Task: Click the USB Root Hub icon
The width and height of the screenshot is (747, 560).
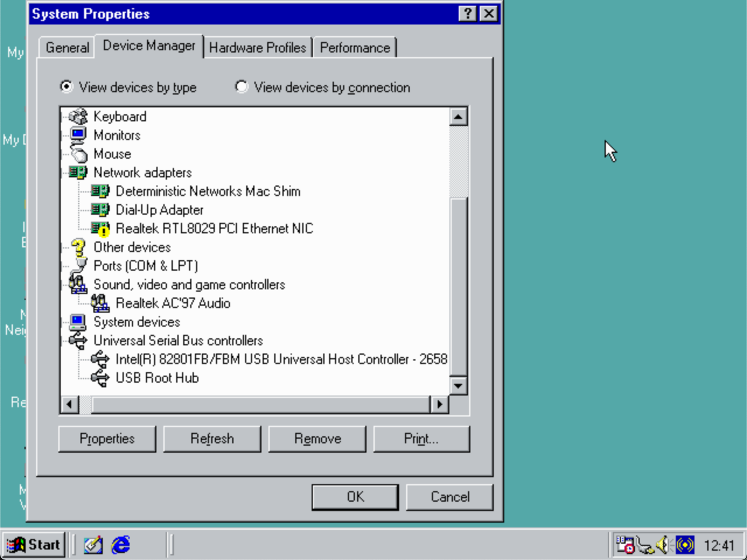Action: (100, 378)
